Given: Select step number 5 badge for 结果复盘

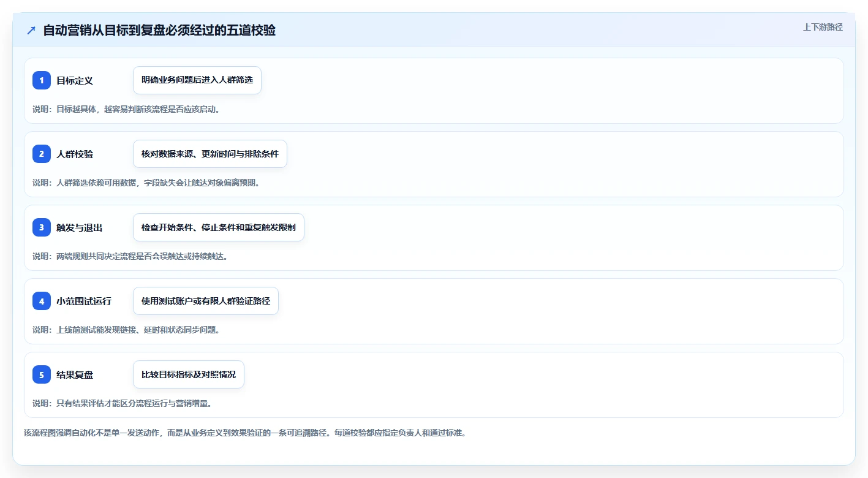Looking at the screenshot, I should coord(42,374).
